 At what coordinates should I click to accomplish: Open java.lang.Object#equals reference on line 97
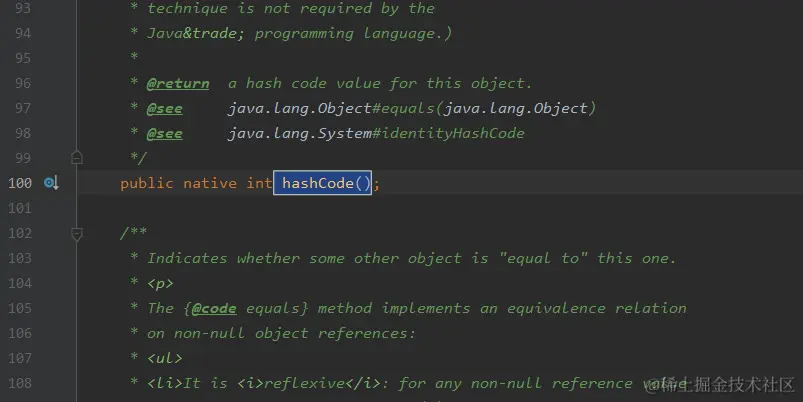(412, 109)
